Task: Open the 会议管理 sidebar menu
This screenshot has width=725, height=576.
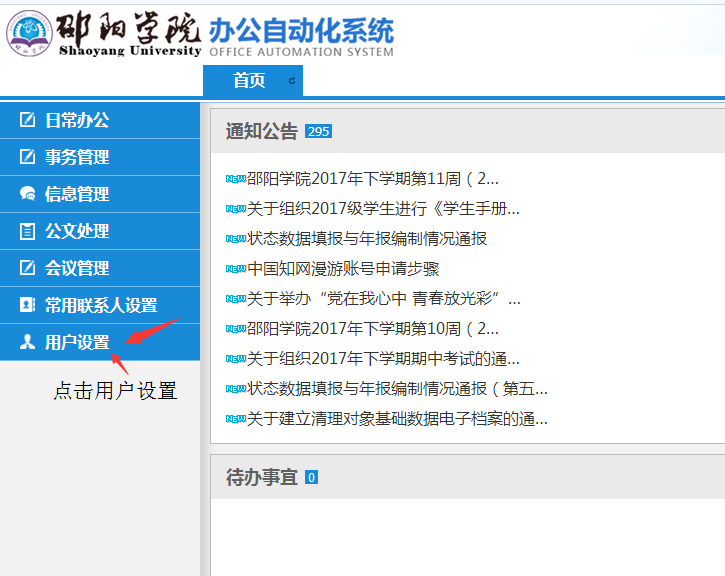Action: (77, 268)
